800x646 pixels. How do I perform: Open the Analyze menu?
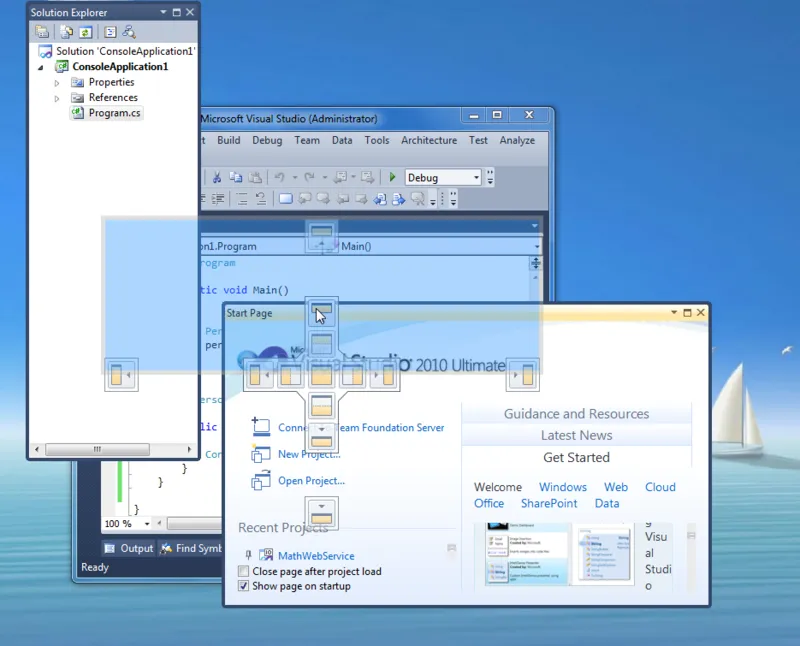(x=517, y=140)
